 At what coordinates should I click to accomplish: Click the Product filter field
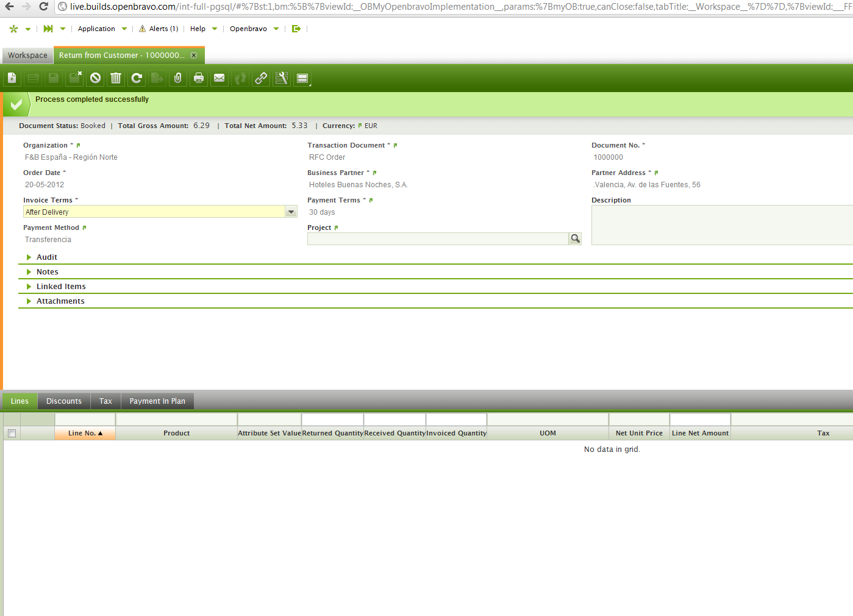point(177,419)
